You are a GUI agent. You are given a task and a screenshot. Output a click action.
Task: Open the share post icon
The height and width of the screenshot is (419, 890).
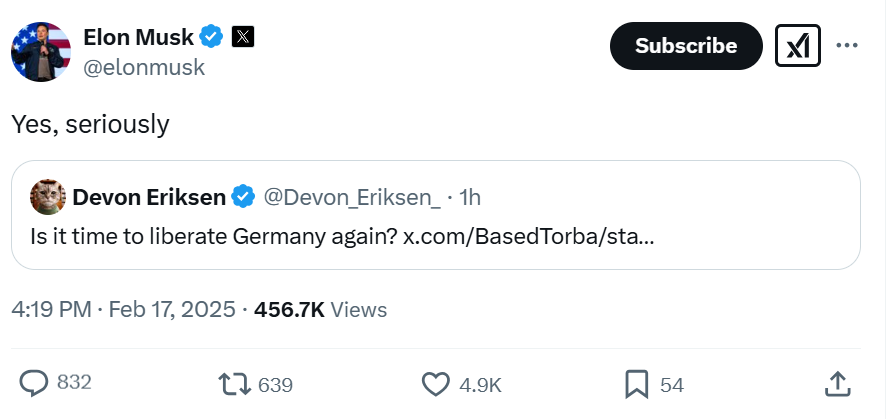838,383
